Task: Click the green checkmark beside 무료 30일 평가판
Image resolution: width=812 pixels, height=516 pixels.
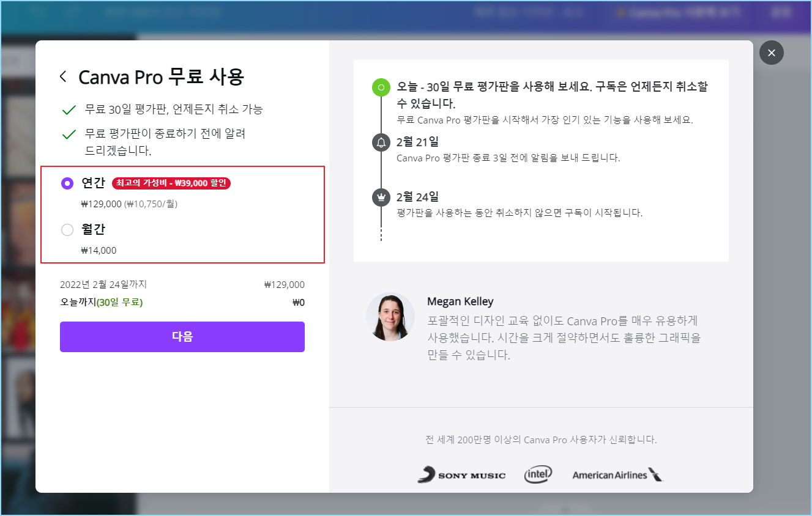Action: (69, 110)
